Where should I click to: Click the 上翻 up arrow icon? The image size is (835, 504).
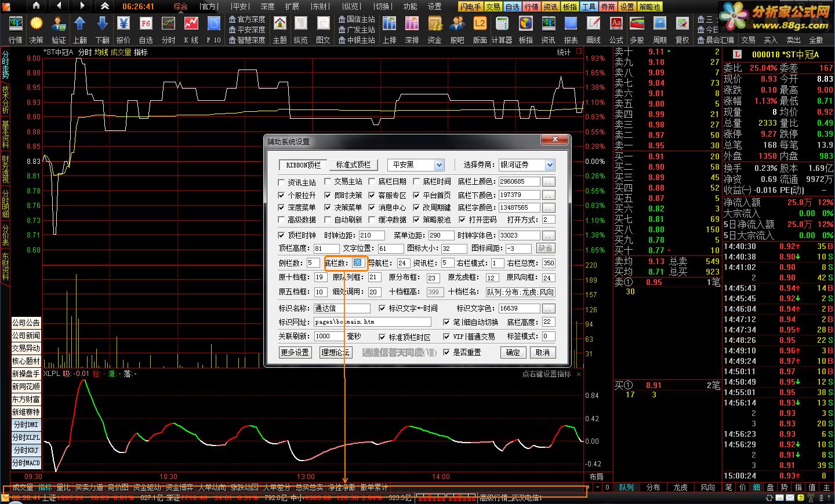click(80, 29)
